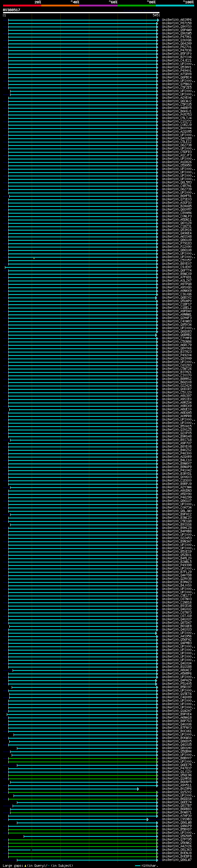Select hit UniRef100_A8IMP6

coord(177,20)
